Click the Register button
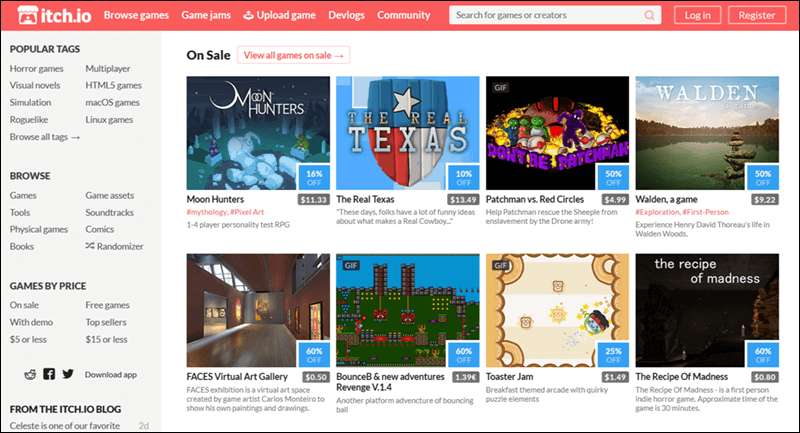 click(757, 15)
